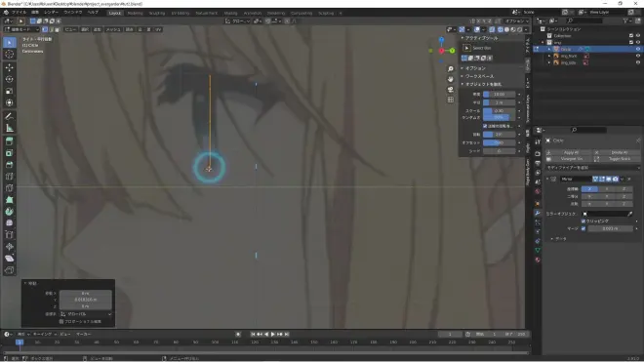Screen dimensions: 644x362
Task: Open the Render menu
Action: (x=52, y=13)
